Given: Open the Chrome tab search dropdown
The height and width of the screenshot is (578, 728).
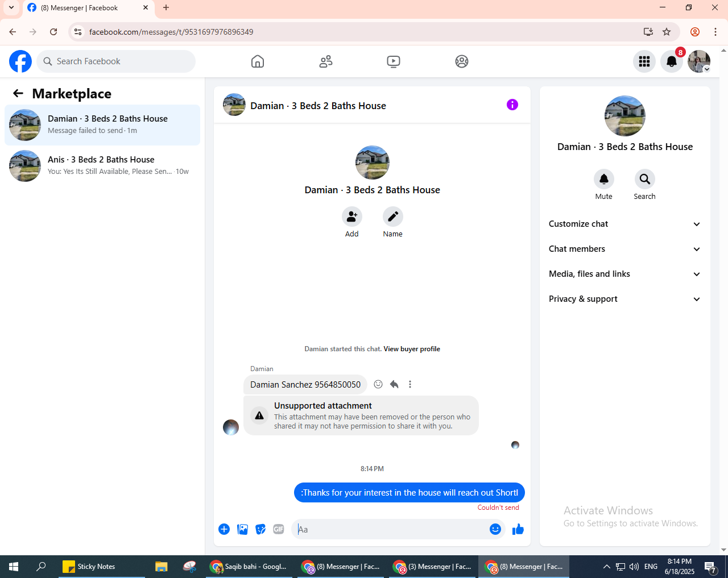Looking at the screenshot, I should click(11, 8).
